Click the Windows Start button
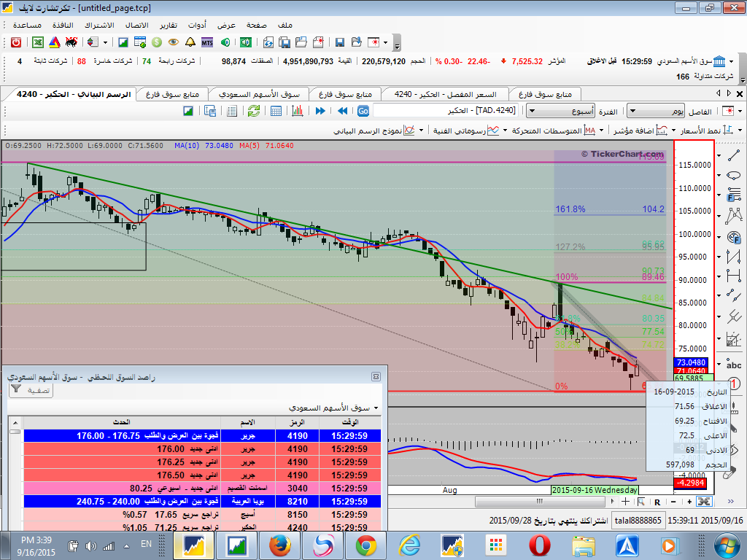Screen dimensions: 747x560 click(728, 545)
